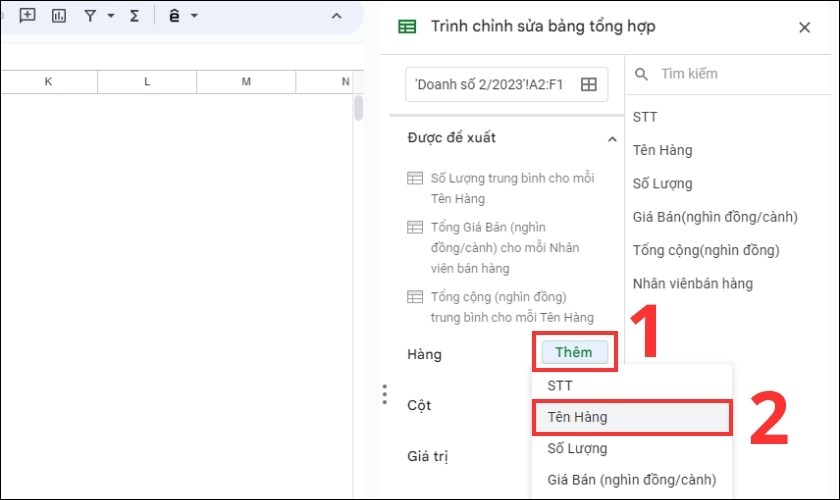The height and width of the screenshot is (500, 840).
Task: Click the vertical scrollbar of the sheet
Action: 358,108
